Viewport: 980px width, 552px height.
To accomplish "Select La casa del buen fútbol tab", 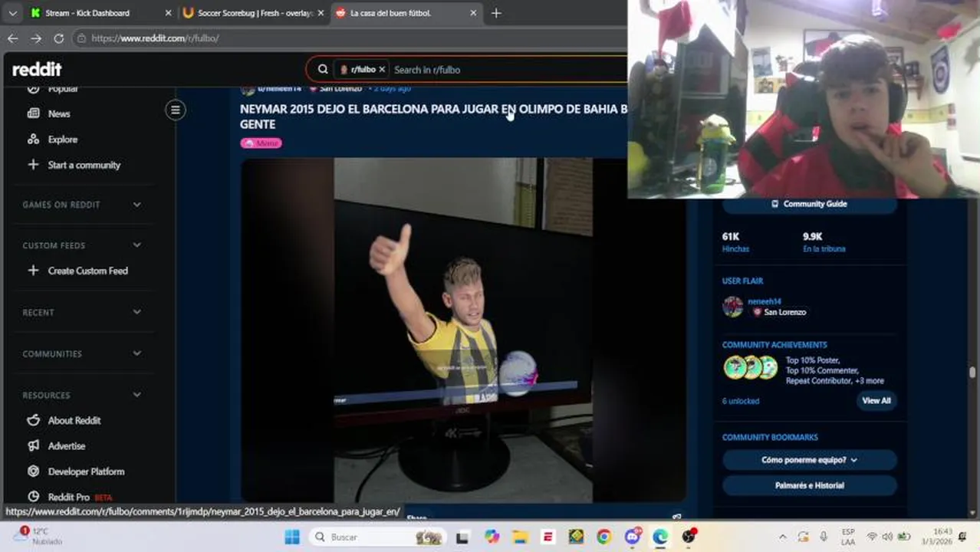I will coord(406,13).
